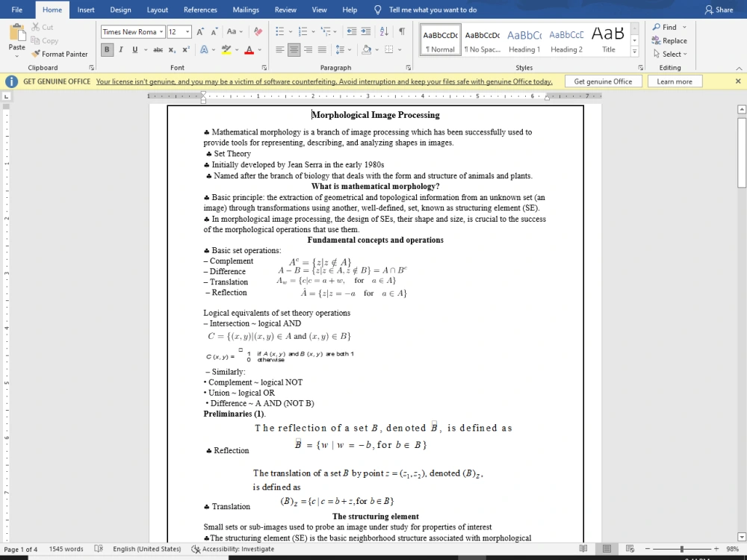Screen dimensions: 747x560
Task: Expand the Bullets dropdown arrow
Action: pos(291,32)
